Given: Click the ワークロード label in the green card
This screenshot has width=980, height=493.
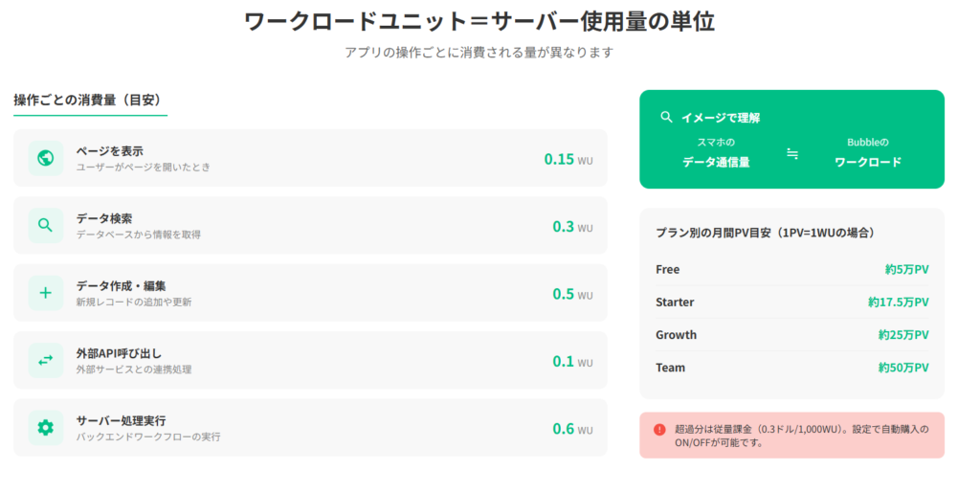Looking at the screenshot, I should tap(868, 162).
